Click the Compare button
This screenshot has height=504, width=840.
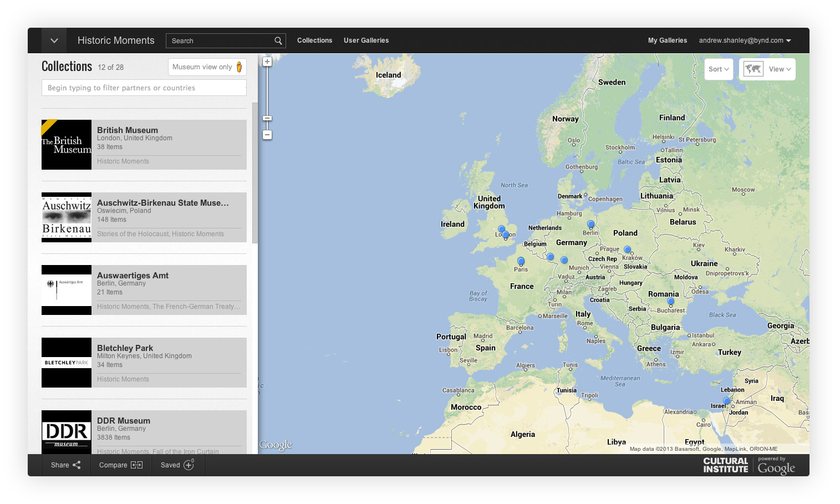[x=121, y=465]
